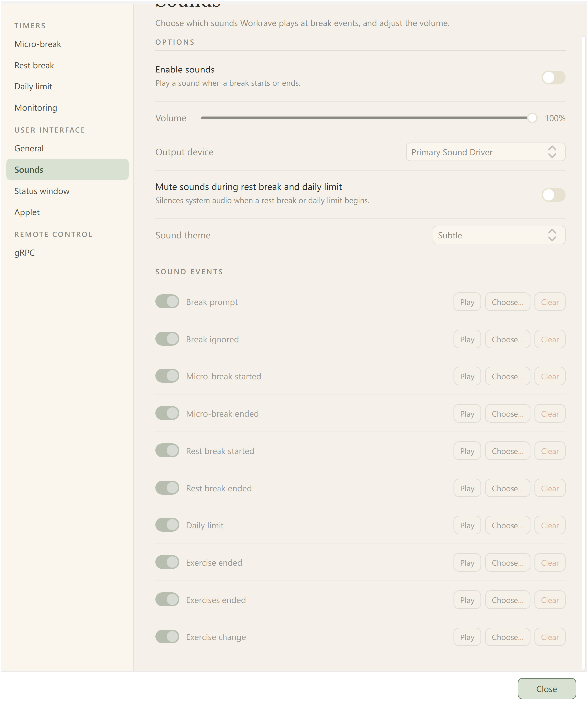
Task: Click the 100% volume value
Action: [555, 118]
